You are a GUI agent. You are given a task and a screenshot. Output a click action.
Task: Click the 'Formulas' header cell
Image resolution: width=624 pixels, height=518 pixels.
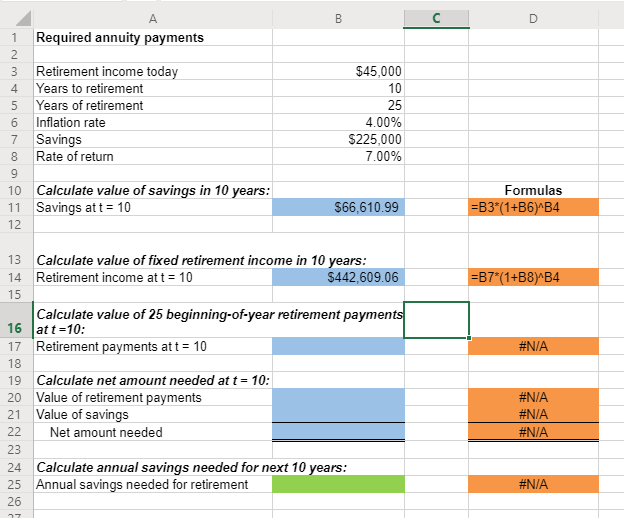point(533,191)
